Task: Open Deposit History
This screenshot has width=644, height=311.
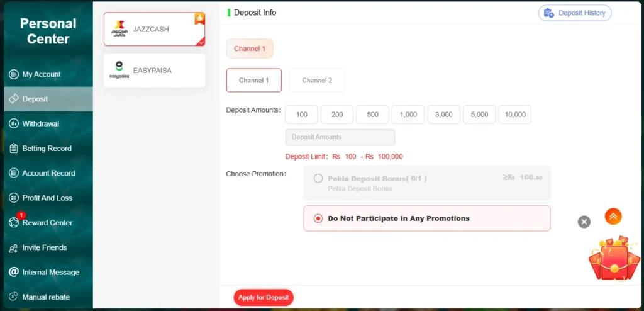Action: tap(575, 13)
